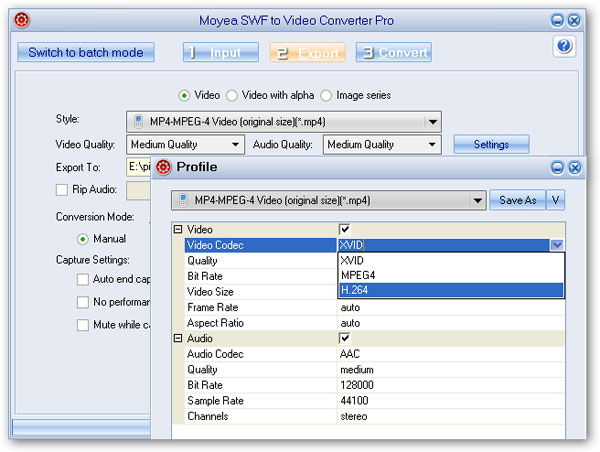Click audio Quality value medium
Image resolution: width=600 pixels, height=452 pixels.
(357, 370)
